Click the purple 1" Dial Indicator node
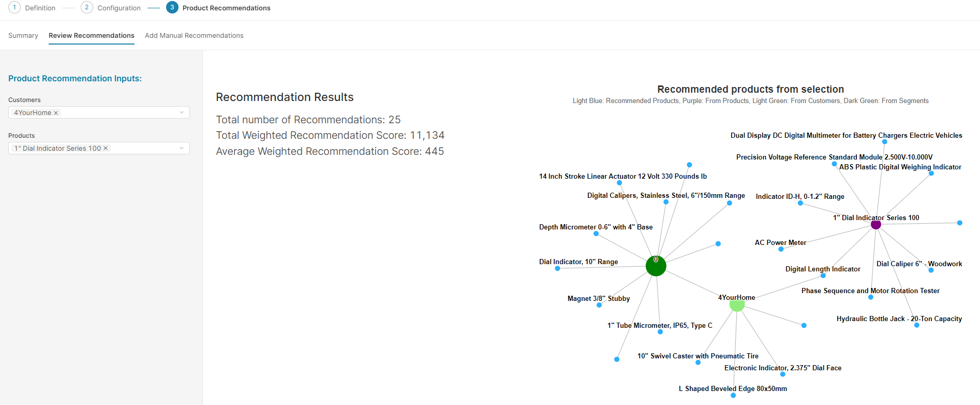Screen dimensions: 980x405 coord(875,224)
